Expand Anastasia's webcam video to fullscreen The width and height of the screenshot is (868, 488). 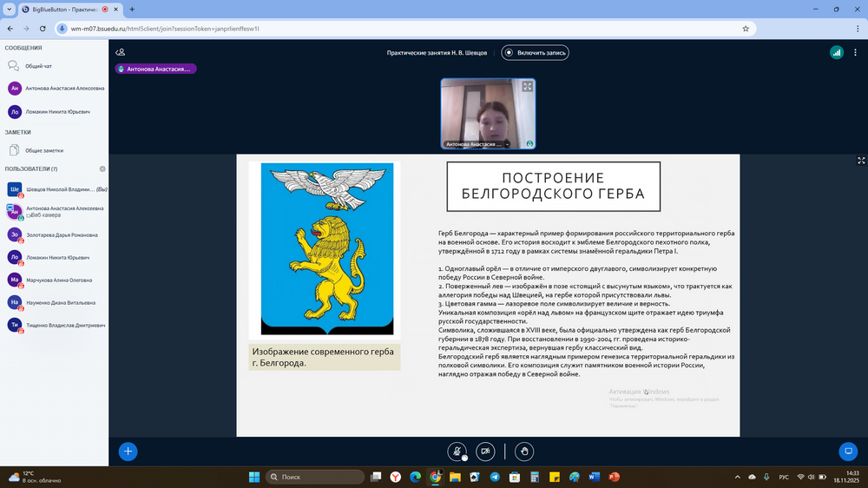(527, 87)
